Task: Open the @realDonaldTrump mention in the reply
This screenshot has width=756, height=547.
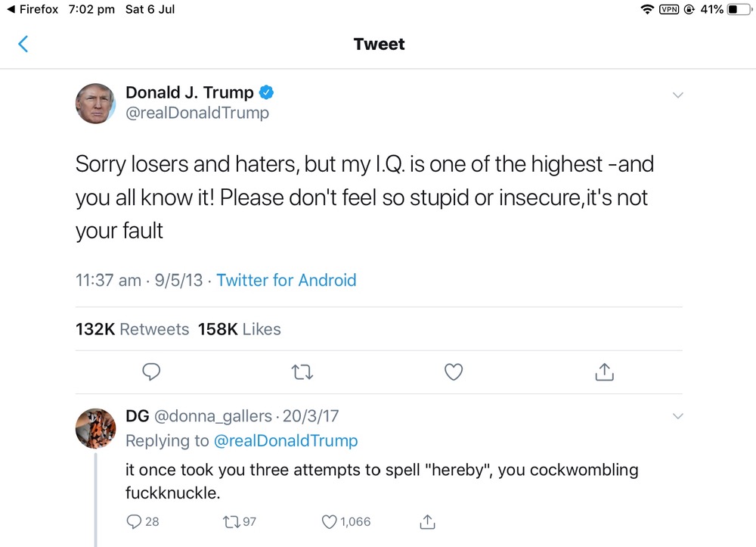Action: 286,440
